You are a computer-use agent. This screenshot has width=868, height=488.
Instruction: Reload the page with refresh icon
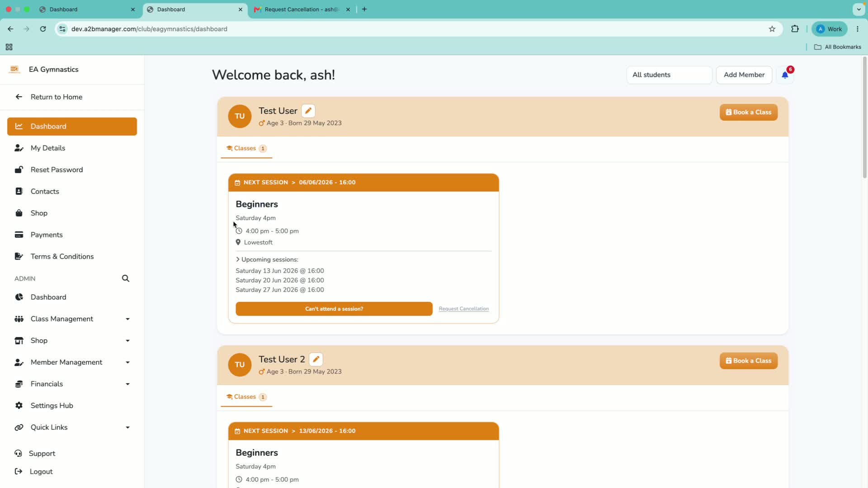[x=43, y=29]
